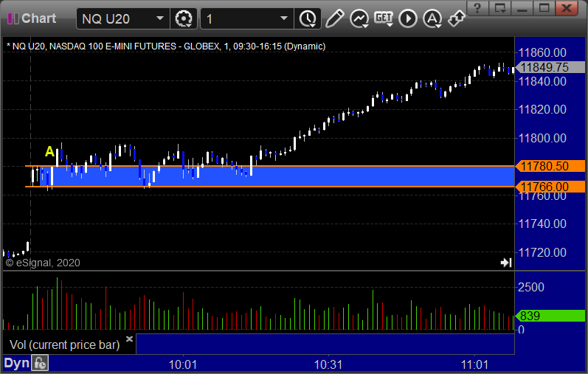
Task: Click the 11:01 time axis label
Action: coord(474,364)
